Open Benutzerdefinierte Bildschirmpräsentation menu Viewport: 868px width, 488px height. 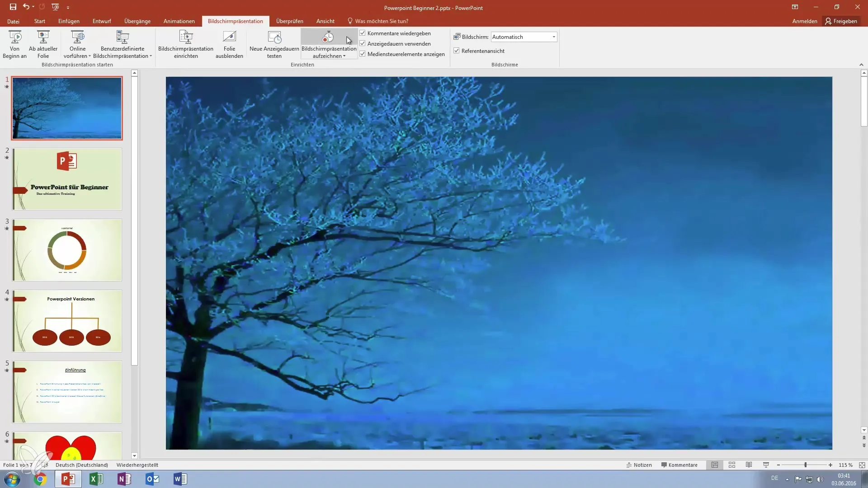point(123,44)
